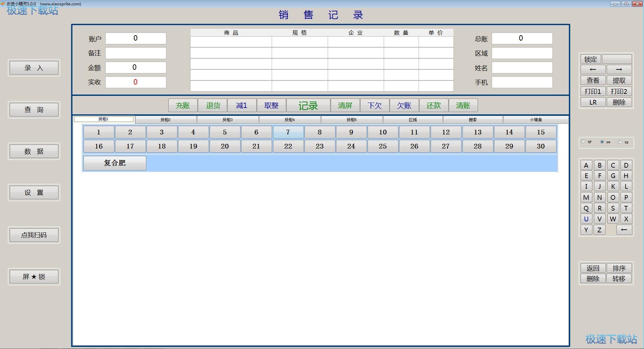
Task: Click the 打印1 print button
Action: 593,92
